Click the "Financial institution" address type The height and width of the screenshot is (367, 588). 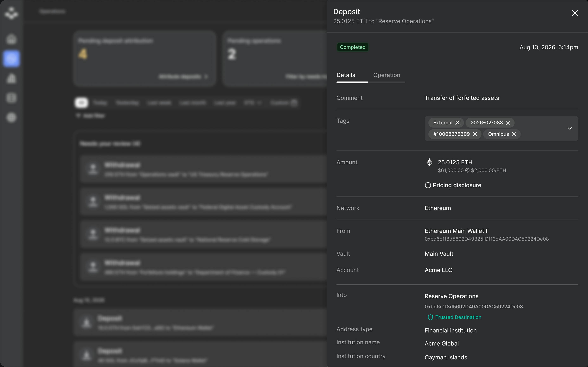pyautogui.click(x=450, y=330)
